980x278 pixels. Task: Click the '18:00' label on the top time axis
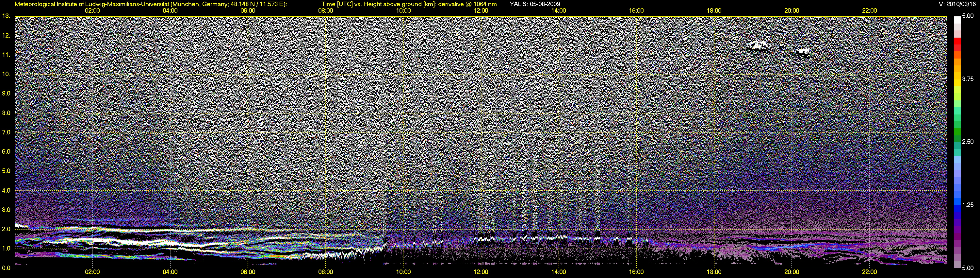(714, 11)
